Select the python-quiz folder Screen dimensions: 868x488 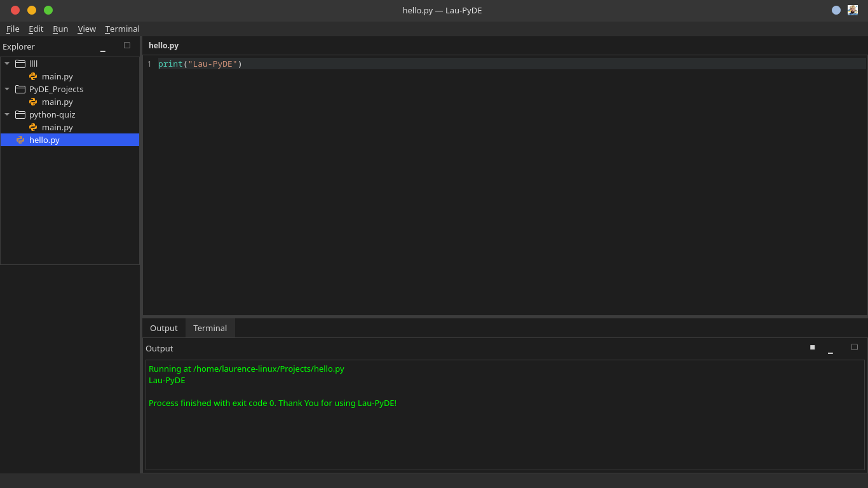pos(52,114)
